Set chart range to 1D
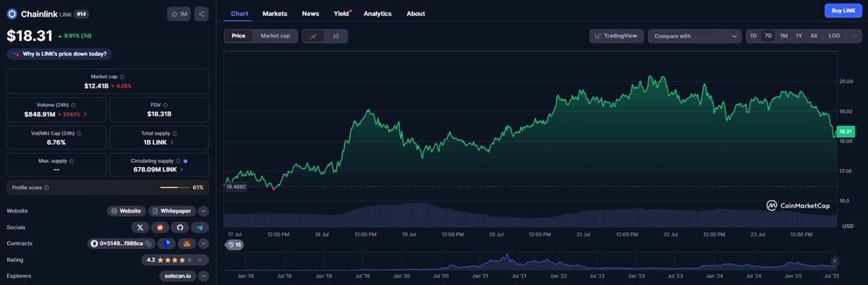This screenshot has height=285, width=868. pos(753,35)
